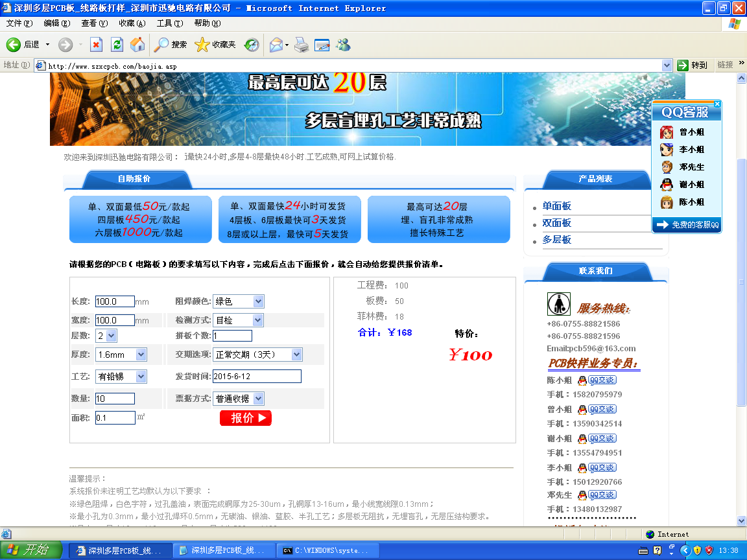Open the keyboard icon in system tray

point(643,550)
